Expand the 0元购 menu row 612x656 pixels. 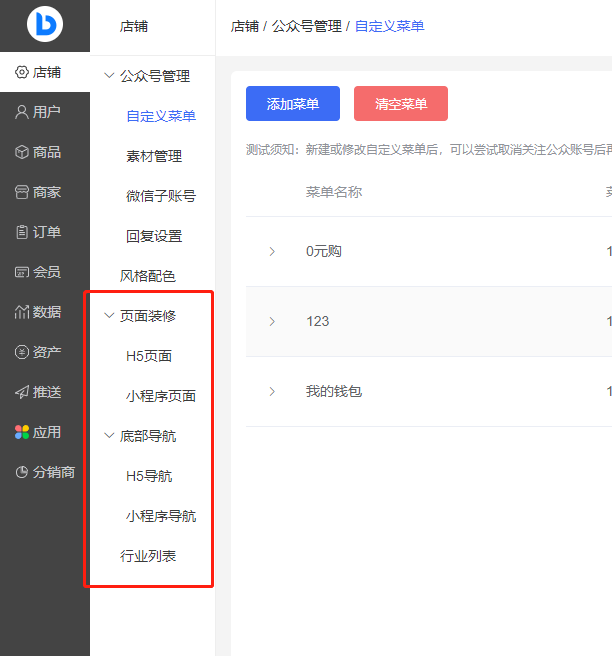click(x=272, y=251)
